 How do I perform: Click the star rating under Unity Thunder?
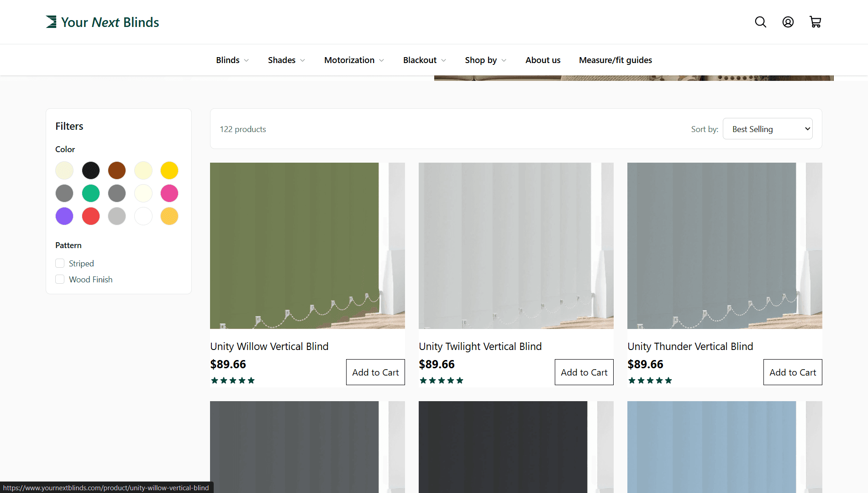coord(650,381)
